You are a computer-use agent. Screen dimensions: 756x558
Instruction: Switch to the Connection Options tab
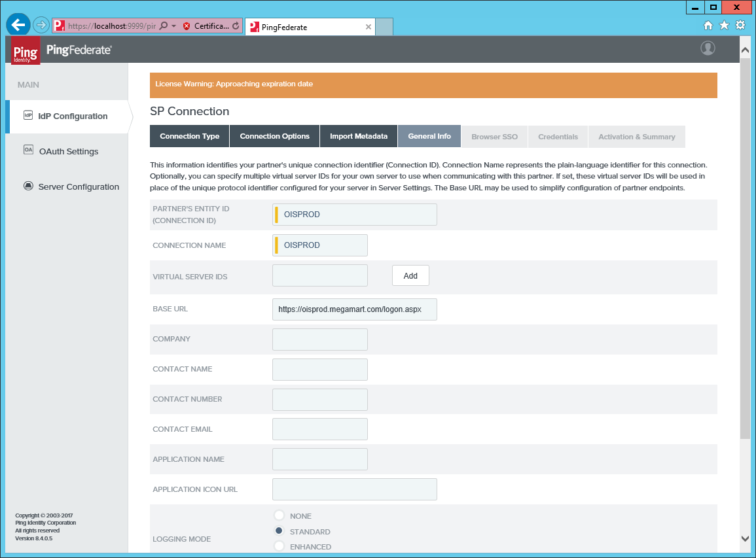point(275,136)
